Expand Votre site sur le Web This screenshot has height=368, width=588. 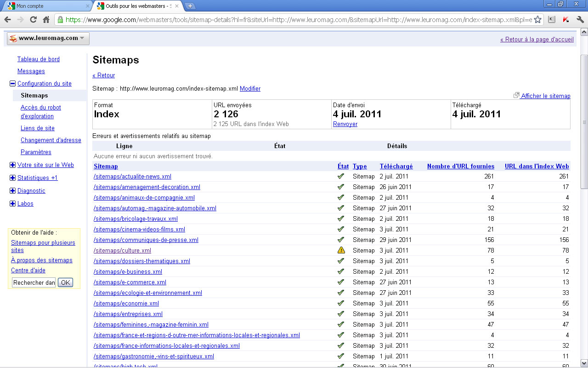[x=12, y=165]
